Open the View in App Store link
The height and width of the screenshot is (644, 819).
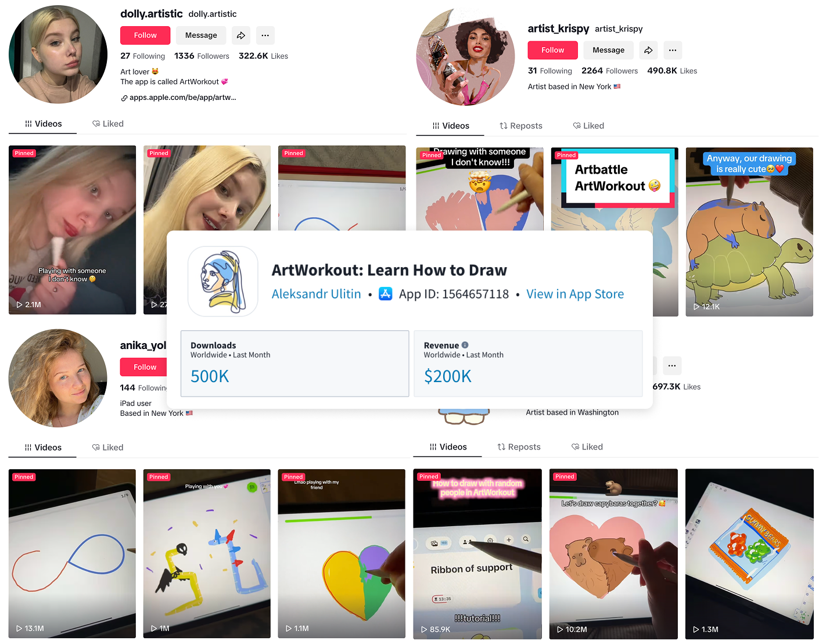pos(575,294)
